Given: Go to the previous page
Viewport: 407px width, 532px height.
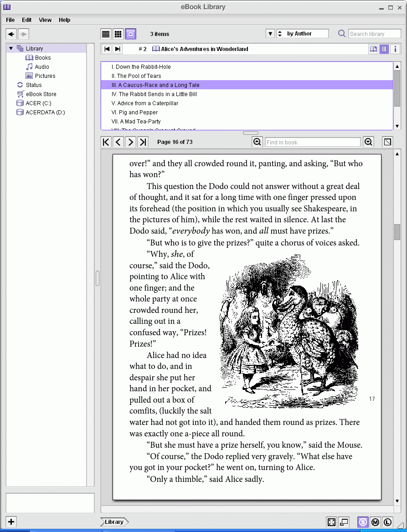Looking at the screenshot, I should click(118, 142).
